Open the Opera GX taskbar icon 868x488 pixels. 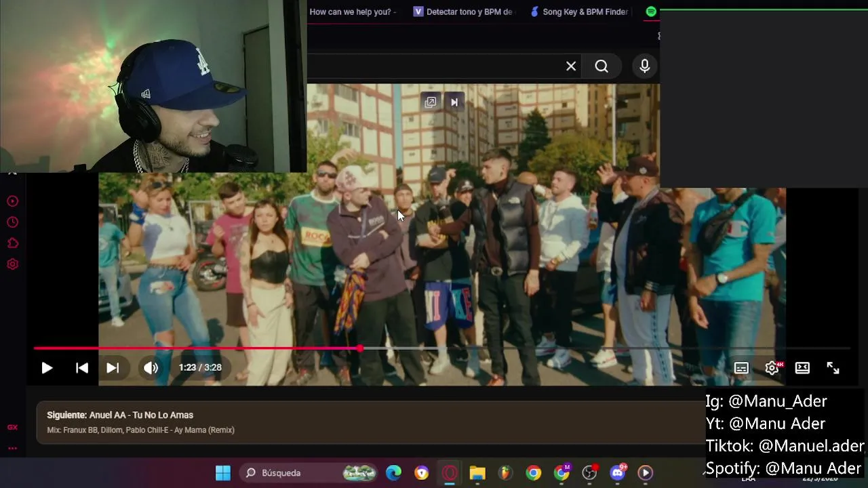coord(450,472)
